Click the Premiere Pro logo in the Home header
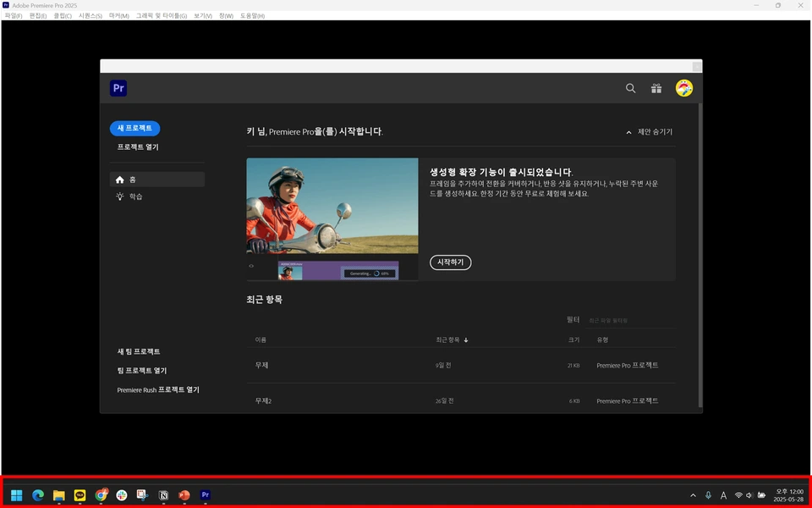 (x=118, y=88)
